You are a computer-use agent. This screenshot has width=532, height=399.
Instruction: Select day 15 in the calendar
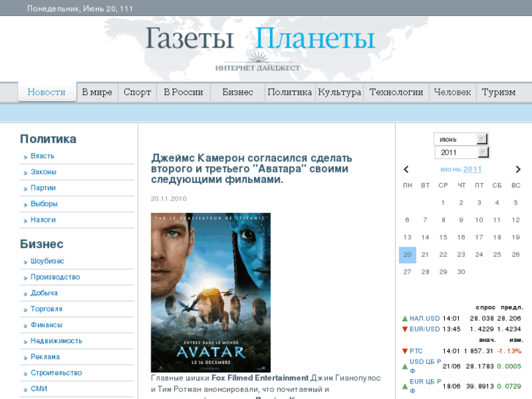coord(443,237)
